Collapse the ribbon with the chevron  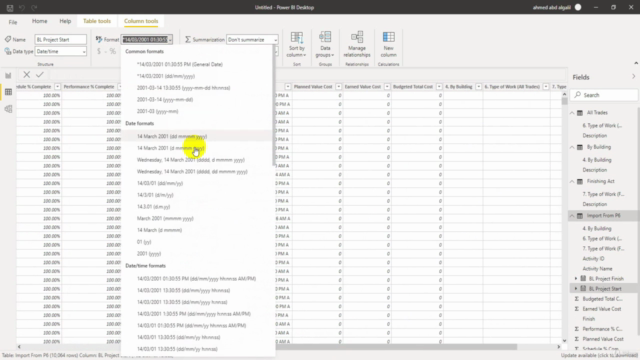coord(636,63)
